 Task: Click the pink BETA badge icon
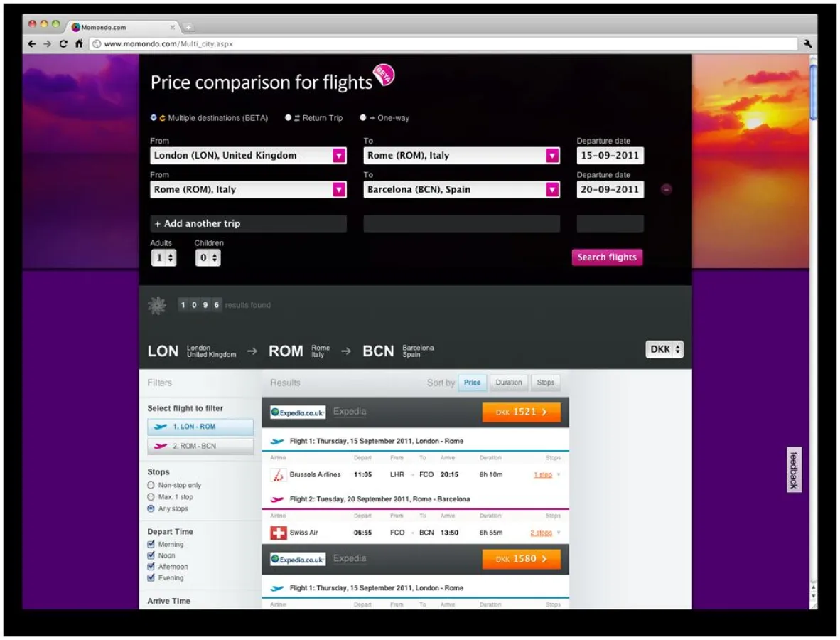pos(384,75)
